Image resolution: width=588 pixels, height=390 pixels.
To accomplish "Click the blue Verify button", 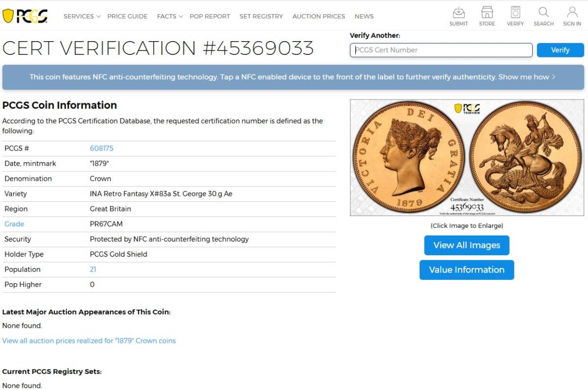I will tap(560, 50).
